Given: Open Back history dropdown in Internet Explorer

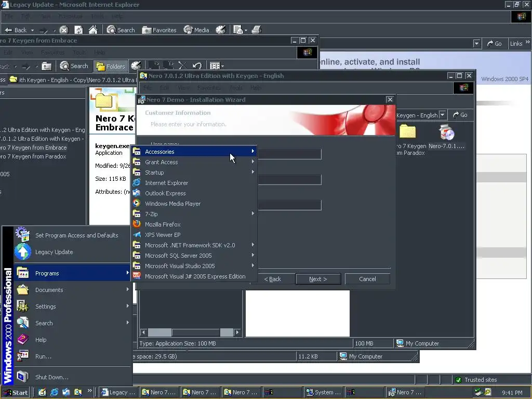Looking at the screenshot, I should [x=33, y=30].
